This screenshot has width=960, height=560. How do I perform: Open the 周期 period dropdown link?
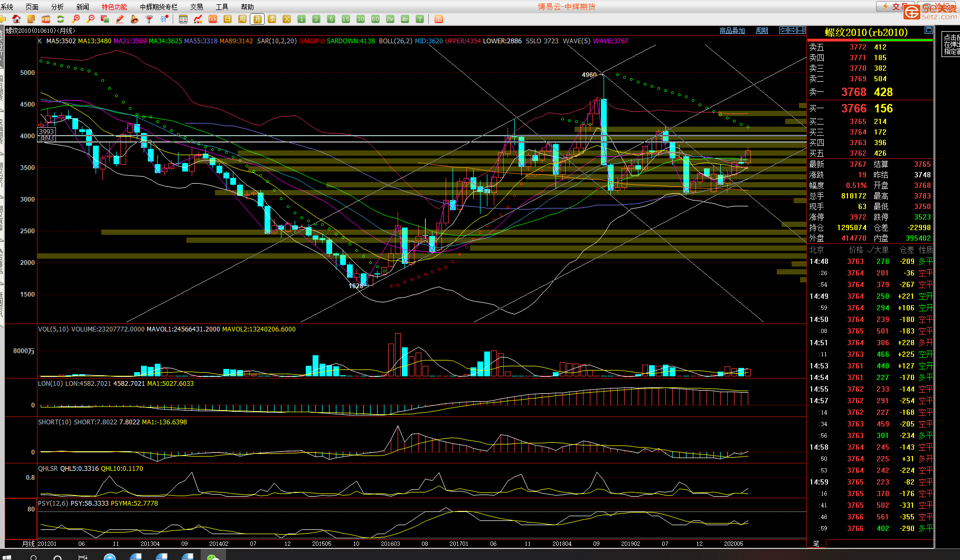coord(761,31)
